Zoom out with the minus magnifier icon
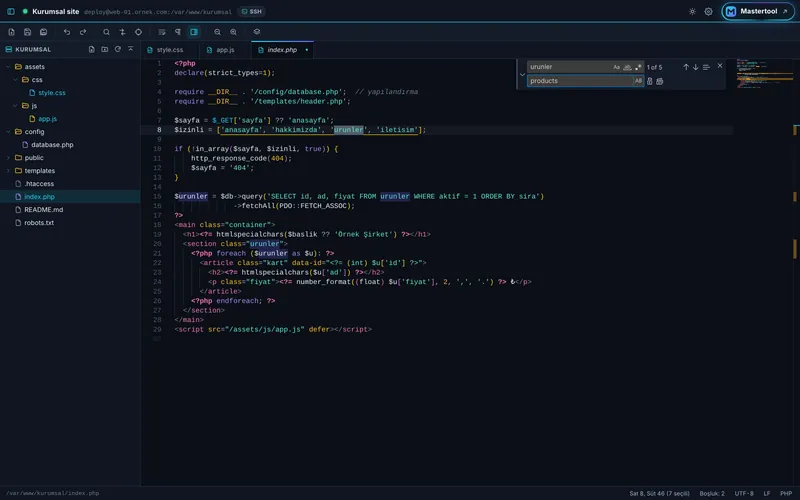Image resolution: width=800 pixels, height=500 pixels. [x=217, y=32]
